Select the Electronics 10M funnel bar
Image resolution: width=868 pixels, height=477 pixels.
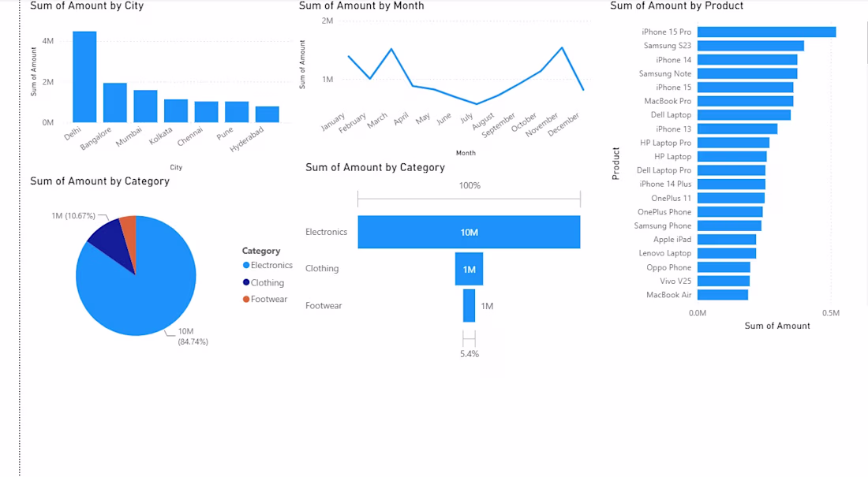coord(469,232)
